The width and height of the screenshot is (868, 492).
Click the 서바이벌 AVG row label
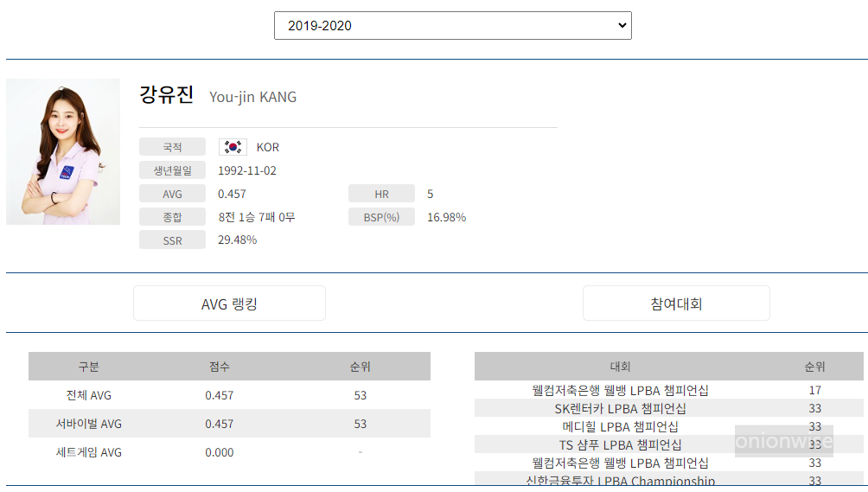pyautogui.click(x=88, y=424)
